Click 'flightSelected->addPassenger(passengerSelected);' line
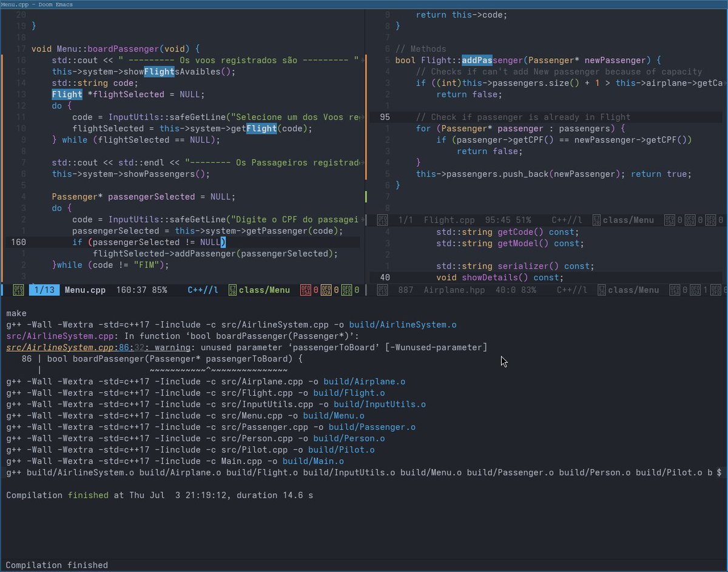This screenshot has height=572, width=728. click(x=215, y=254)
